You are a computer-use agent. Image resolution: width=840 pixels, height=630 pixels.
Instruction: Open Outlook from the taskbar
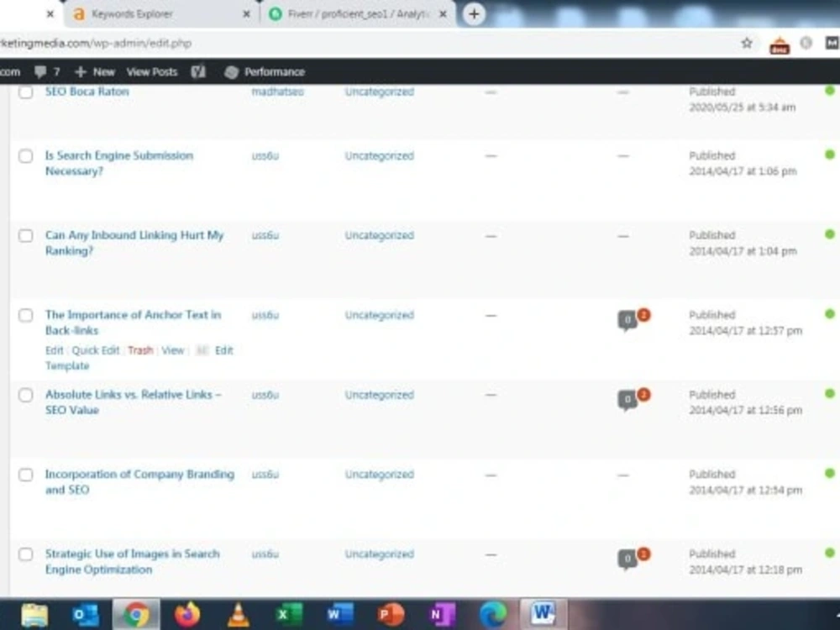click(86, 615)
